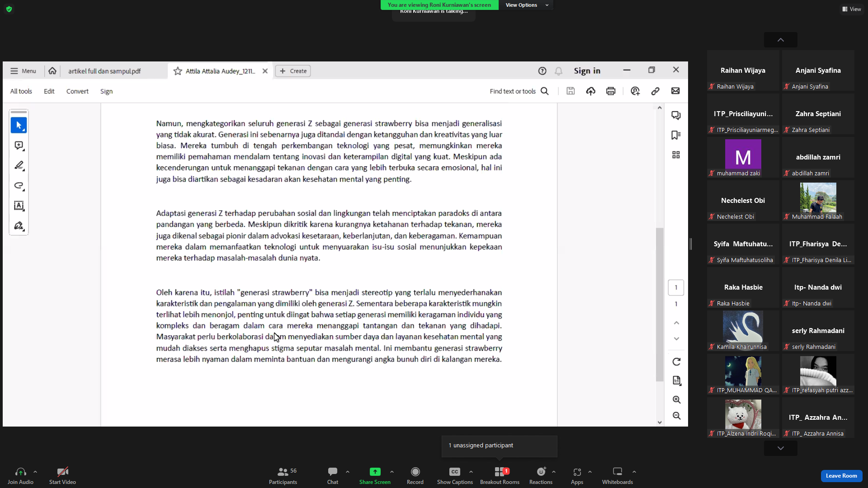Go to next page arrow

(676, 339)
